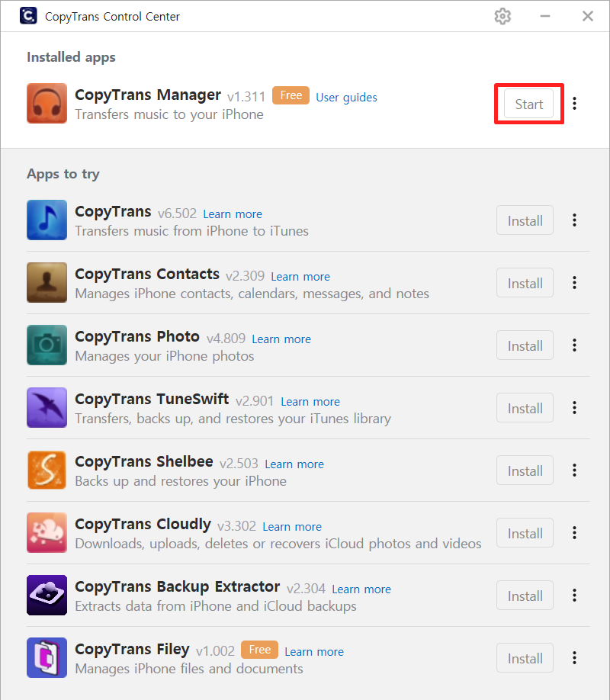Open more options for CopyTrans TuneSwift

point(575,407)
